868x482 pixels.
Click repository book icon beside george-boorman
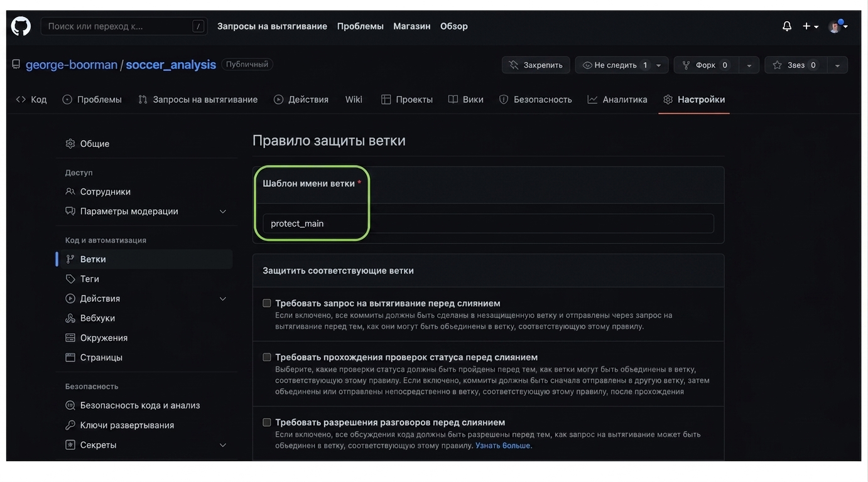tap(16, 65)
